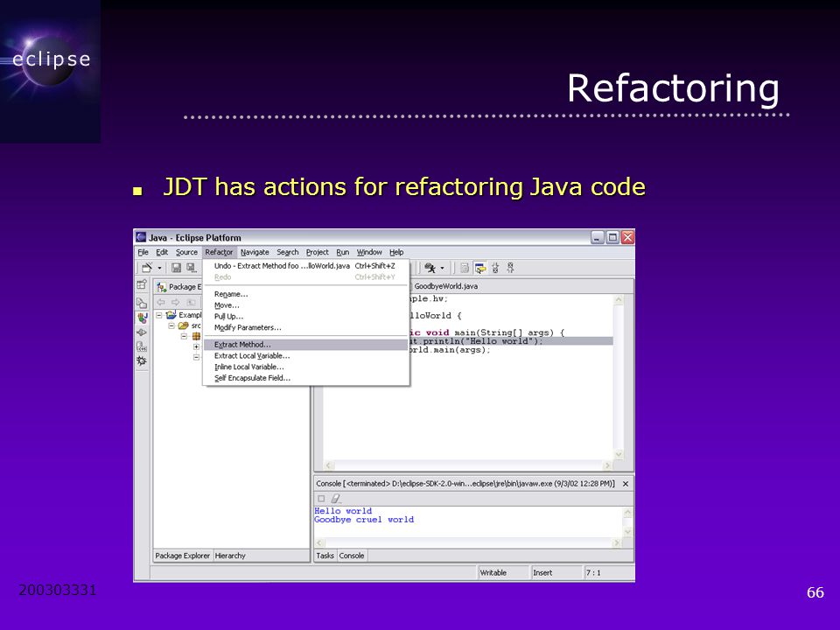Screen dimensions: 840x630
Task: Click the CVS repository icon in left bar
Action: 142,346
